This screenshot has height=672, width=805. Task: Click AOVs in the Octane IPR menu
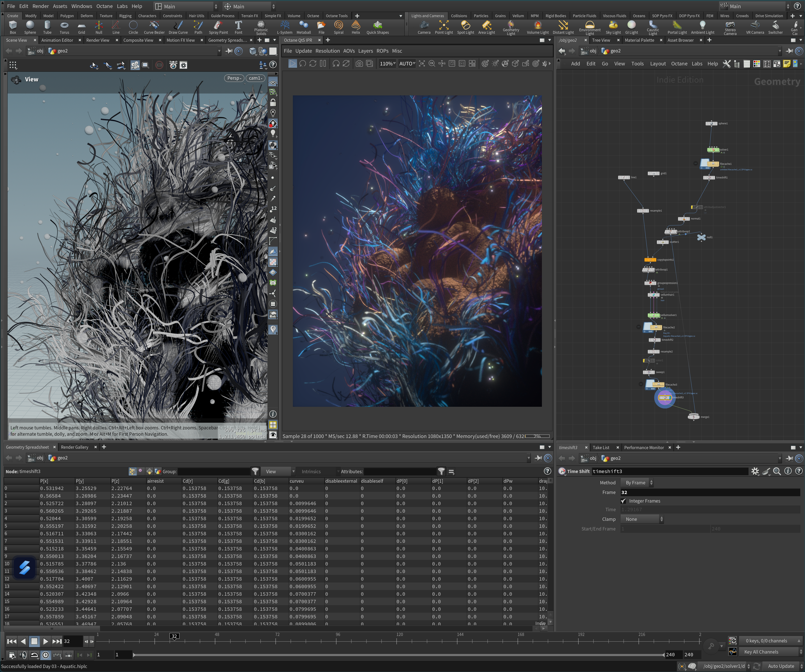(x=349, y=51)
